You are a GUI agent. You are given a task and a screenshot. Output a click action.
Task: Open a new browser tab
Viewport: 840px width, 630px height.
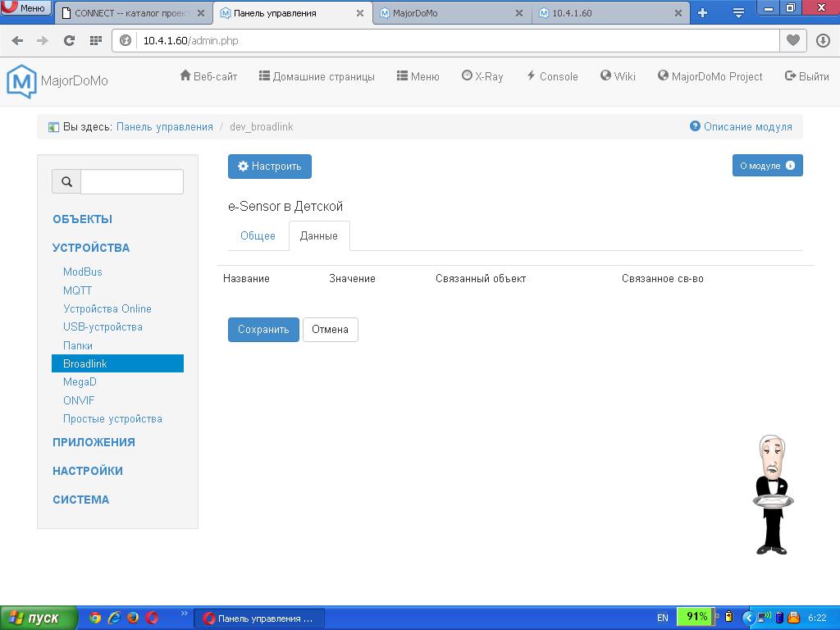[x=703, y=13]
